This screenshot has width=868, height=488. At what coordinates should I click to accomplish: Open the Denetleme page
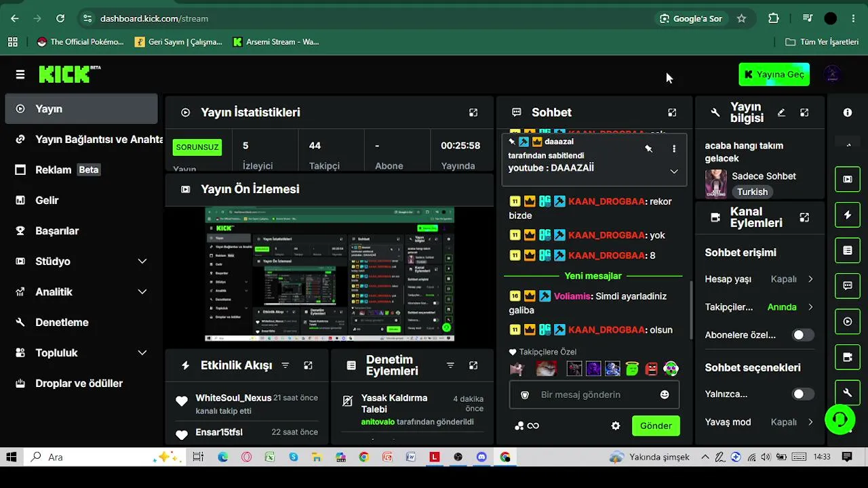(x=81, y=322)
